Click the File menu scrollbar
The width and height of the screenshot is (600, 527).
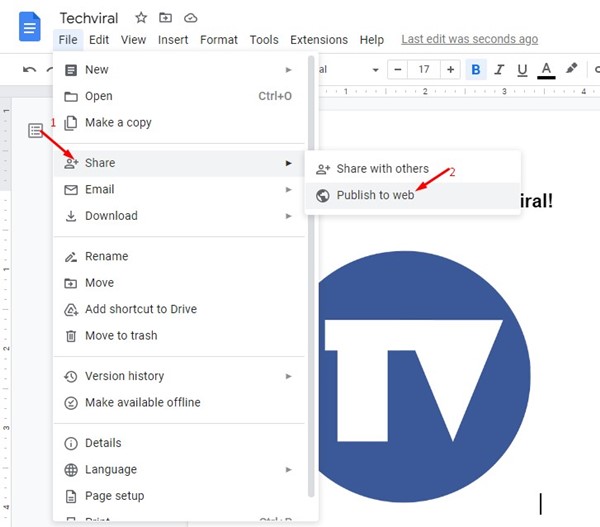(311, 276)
